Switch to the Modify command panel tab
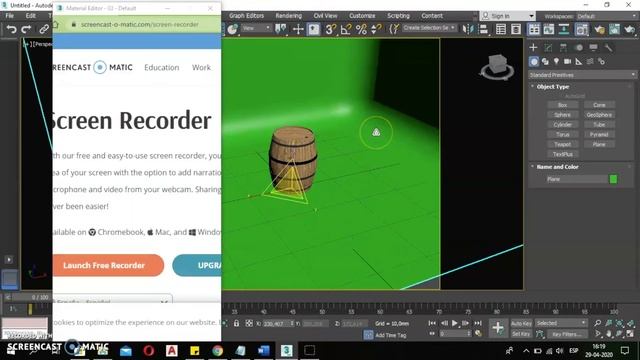Viewport: 640px width, 360px height. pos(548,47)
